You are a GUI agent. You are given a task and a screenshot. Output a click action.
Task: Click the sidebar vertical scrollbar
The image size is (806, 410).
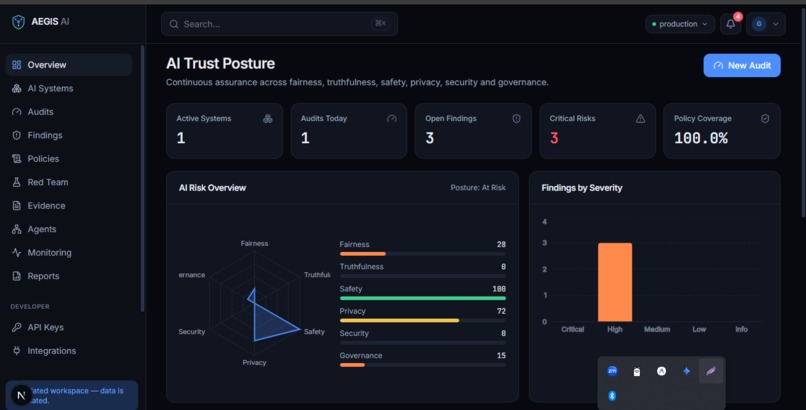(x=142, y=178)
